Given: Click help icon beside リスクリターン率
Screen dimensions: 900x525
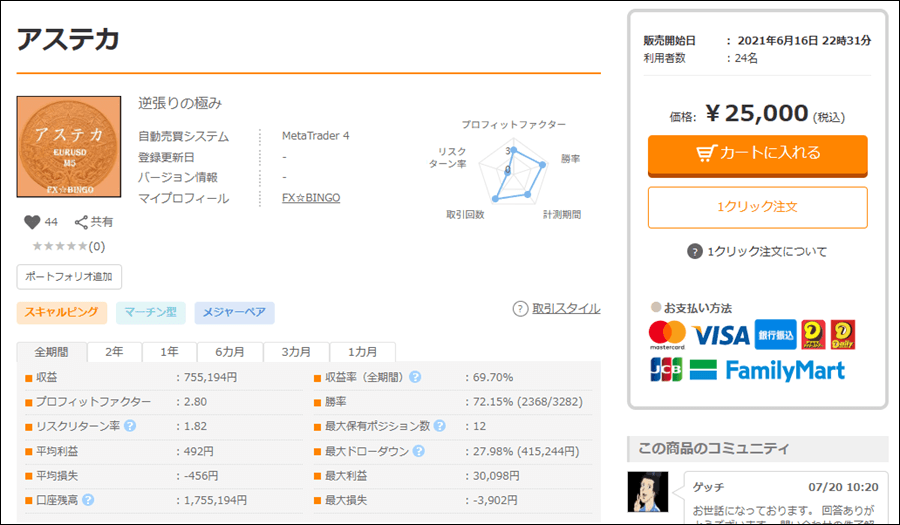Looking at the screenshot, I should 130,426.
